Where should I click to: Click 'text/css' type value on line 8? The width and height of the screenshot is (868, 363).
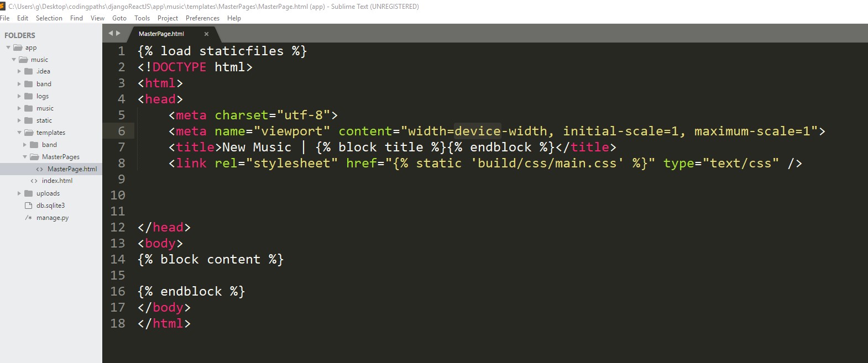[x=740, y=164]
